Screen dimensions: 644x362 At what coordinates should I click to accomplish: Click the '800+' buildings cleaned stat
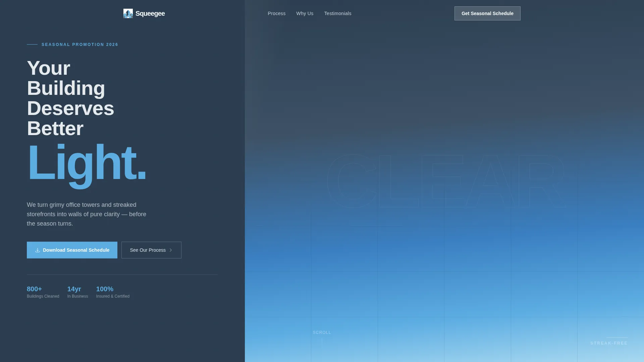pyautogui.click(x=34, y=289)
